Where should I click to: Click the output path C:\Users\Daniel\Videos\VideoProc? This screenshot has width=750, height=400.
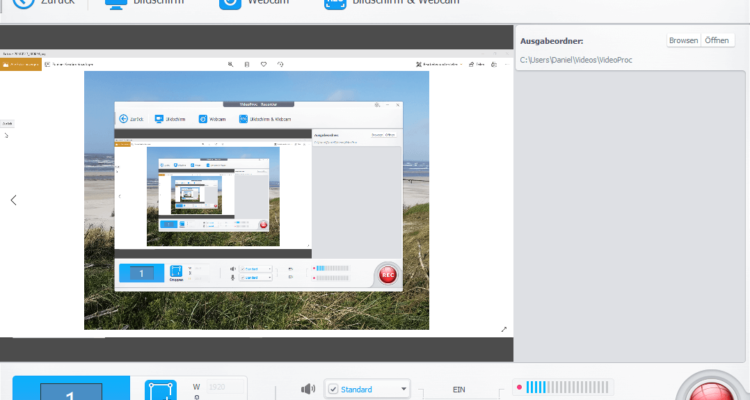576,60
